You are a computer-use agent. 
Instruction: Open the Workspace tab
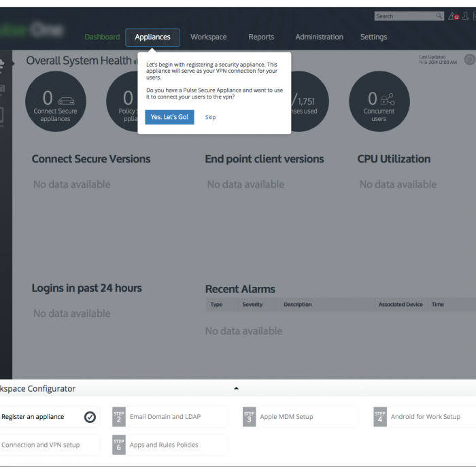point(209,37)
